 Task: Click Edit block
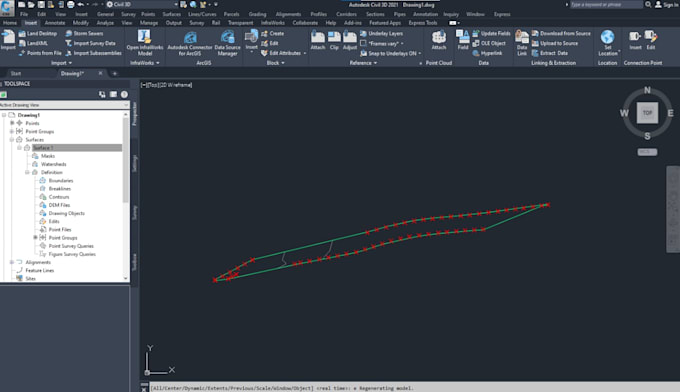tap(270, 43)
